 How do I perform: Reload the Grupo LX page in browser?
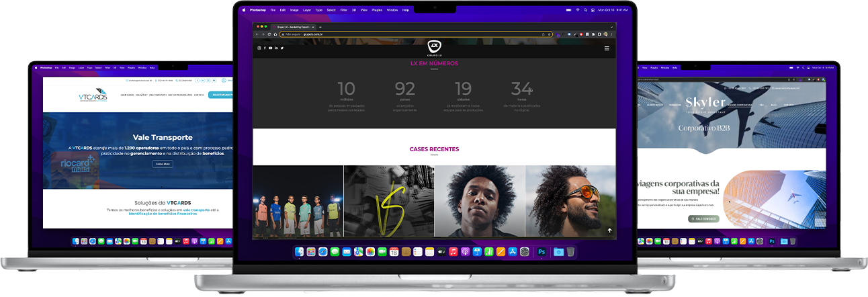pyautogui.click(x=269, y=34)
